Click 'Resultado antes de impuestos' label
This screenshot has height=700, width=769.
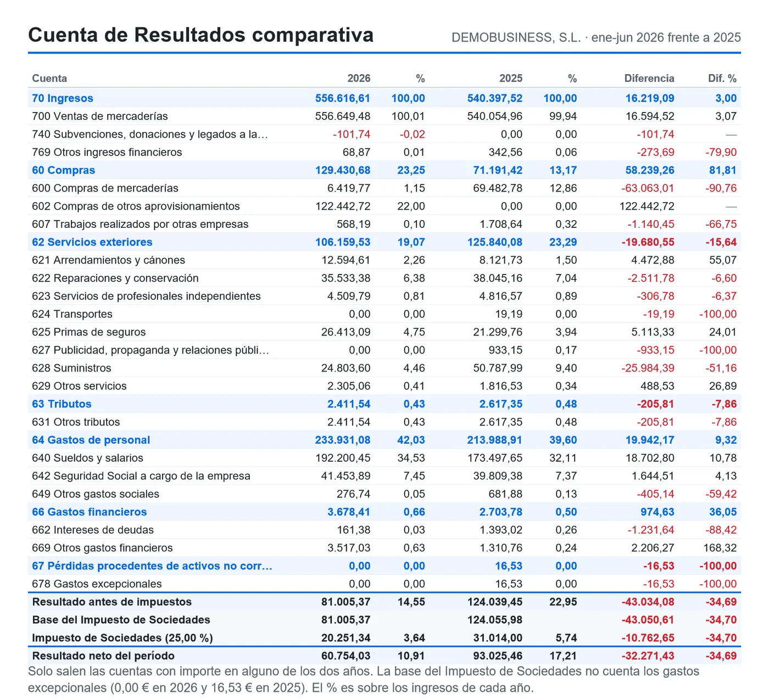112,602
